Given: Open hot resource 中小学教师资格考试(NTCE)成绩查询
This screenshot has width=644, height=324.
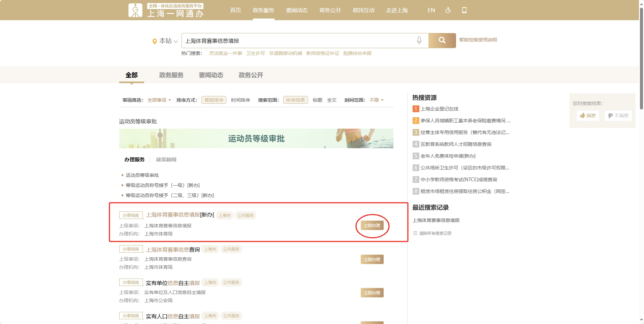Looking at the screenshot, I should tap(459, 180).
